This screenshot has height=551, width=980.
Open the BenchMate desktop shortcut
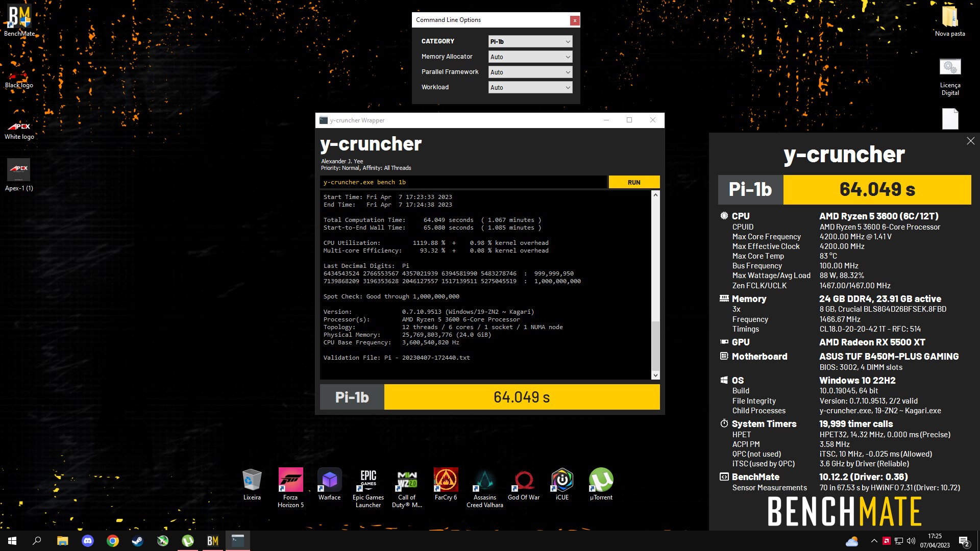point(19,20)
